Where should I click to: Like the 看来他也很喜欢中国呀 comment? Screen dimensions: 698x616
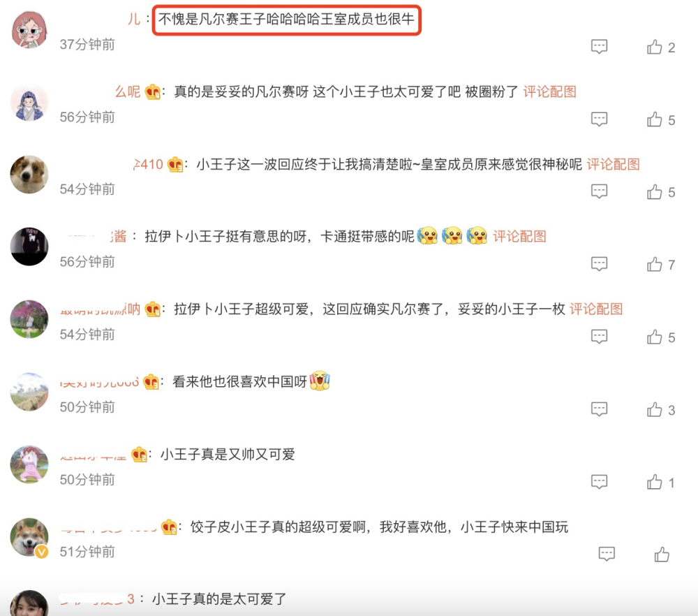point(655,410)
